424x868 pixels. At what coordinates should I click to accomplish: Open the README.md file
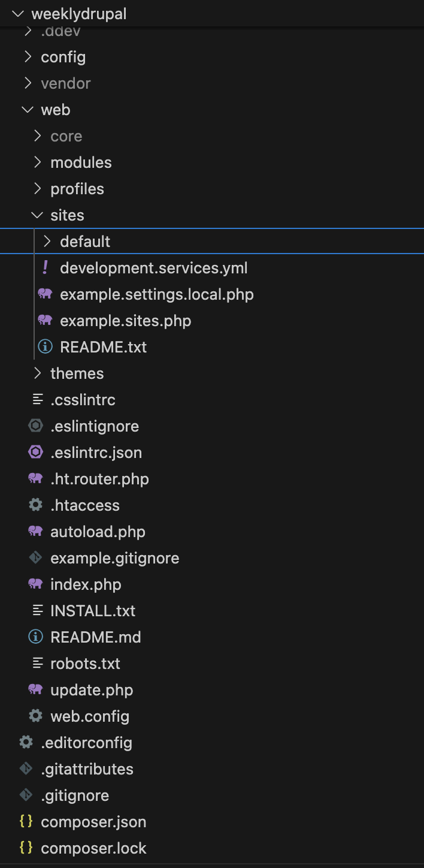tap(96, 637)
